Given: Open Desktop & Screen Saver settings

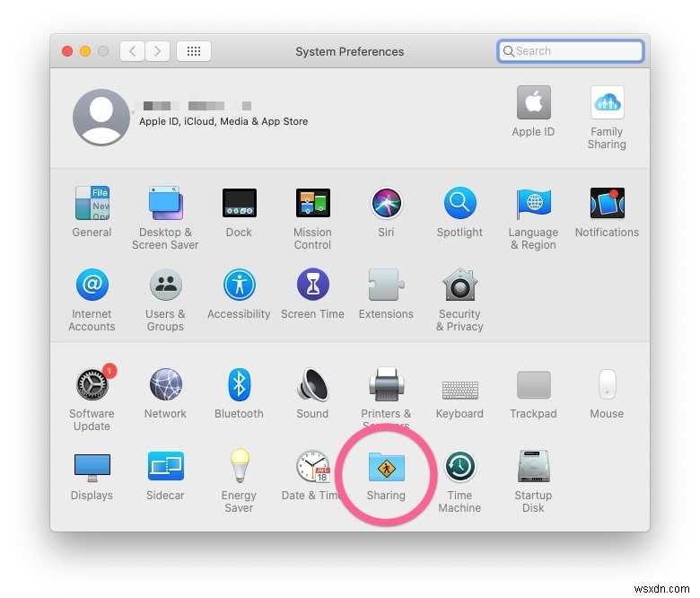Looking at the screenshot, I should pyautogui.click(x=165, y=203).
